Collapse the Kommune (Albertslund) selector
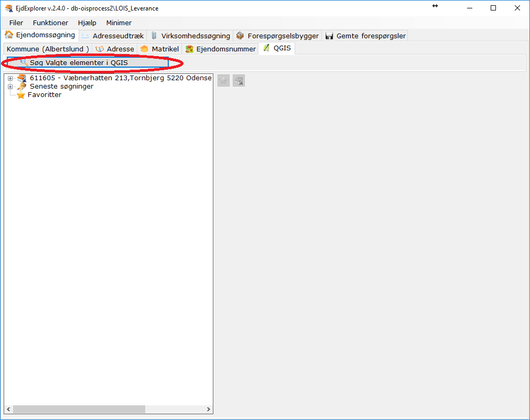 click(x=47, y=48)
